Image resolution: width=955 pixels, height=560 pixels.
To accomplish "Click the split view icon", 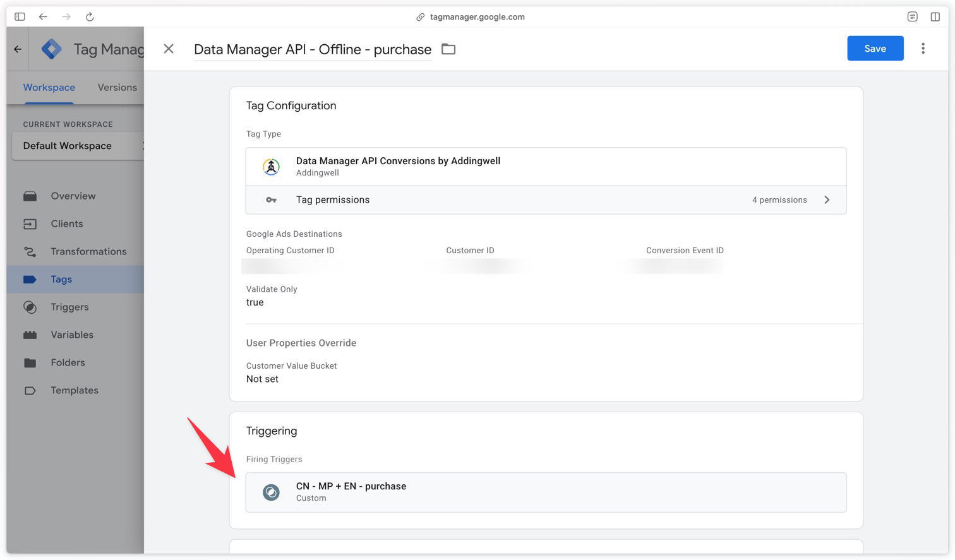I will pos(935,17).
